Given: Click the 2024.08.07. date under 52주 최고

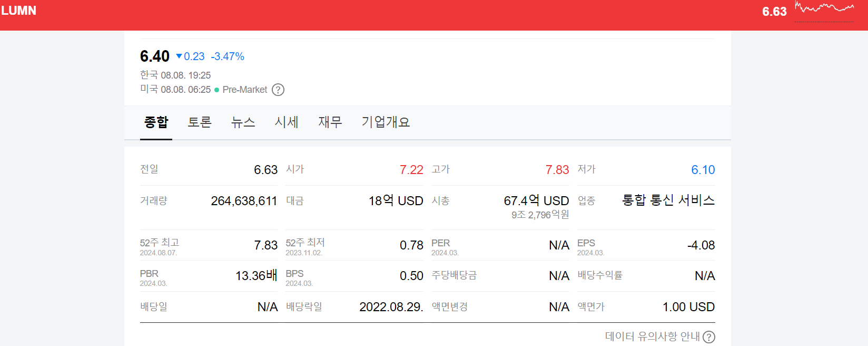Looking at the screenshot, I should point(159,253).
